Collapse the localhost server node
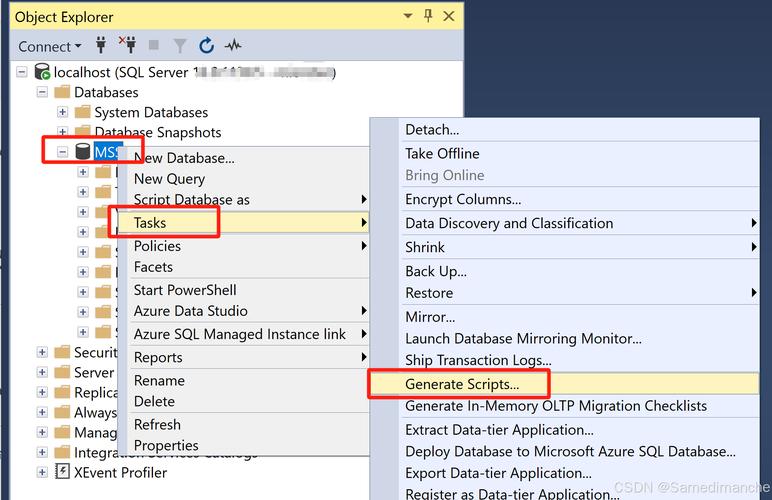This screenshot has width=772, height=500. click(x=22, y=72)
